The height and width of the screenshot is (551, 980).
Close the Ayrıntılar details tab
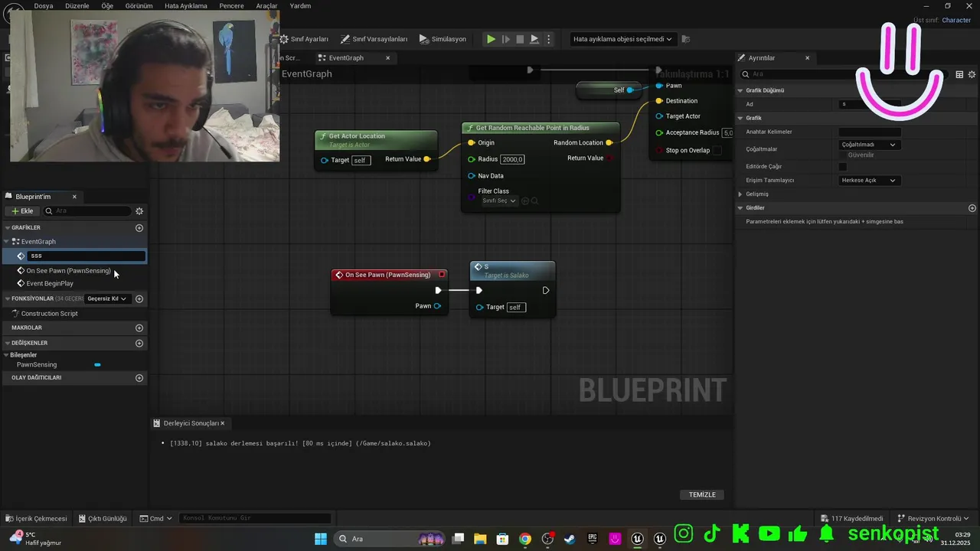coord(807,58)
